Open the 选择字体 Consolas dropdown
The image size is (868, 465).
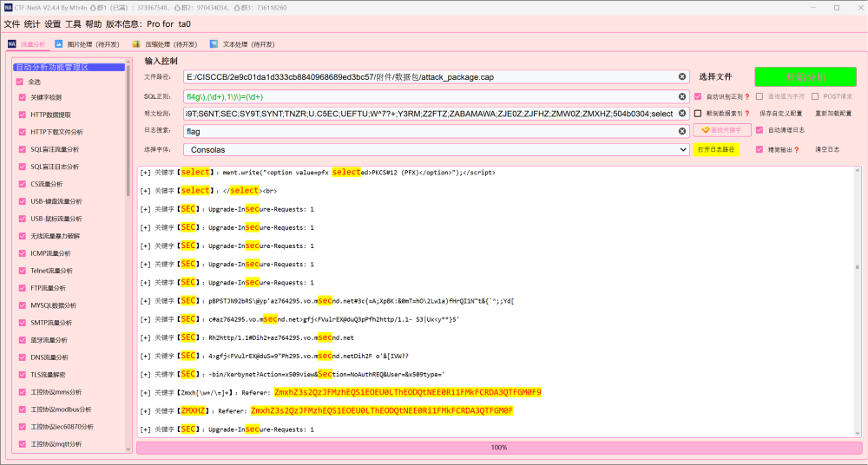(437, 150)
